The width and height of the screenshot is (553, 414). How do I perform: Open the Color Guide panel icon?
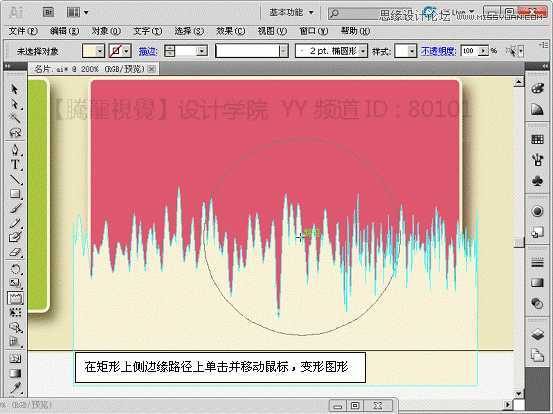[x=537, y=110]
